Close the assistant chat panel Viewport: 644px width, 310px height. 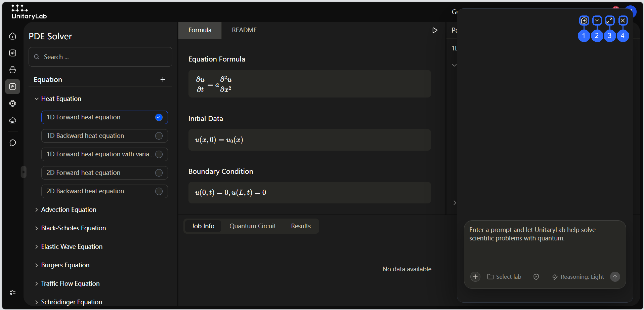tap(623, 21)
